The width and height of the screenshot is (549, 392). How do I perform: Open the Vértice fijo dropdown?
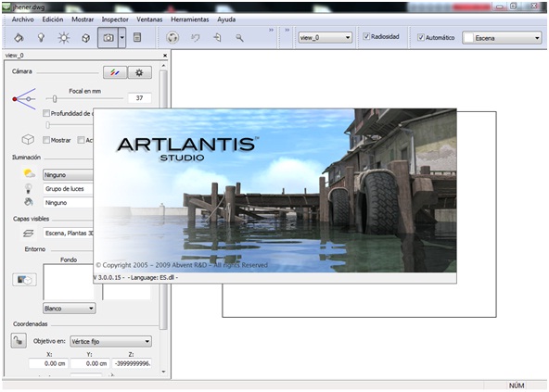point(110,341)
